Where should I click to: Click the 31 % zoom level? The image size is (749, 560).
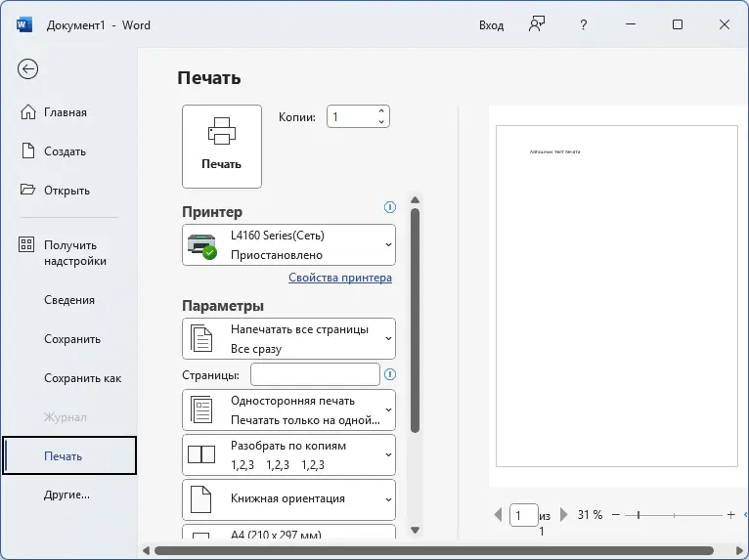590,515
